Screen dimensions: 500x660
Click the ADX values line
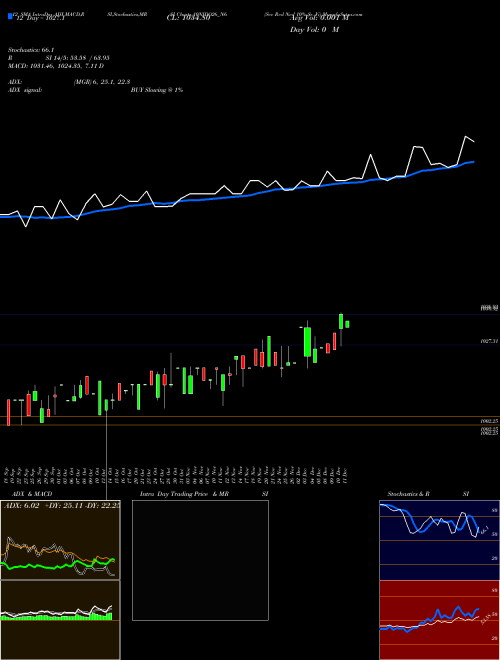(x=69, y=82)
